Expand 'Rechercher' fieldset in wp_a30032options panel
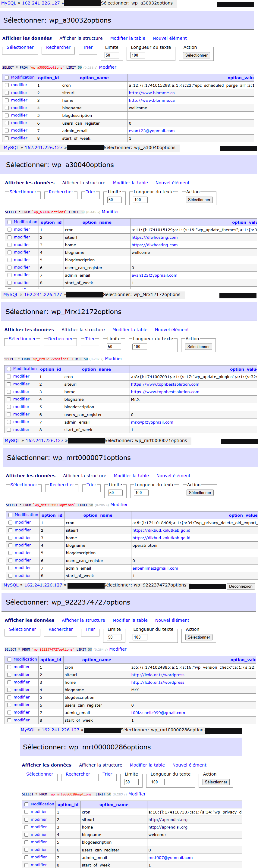The width and height of the screenshot is (258, 868). 58,48
